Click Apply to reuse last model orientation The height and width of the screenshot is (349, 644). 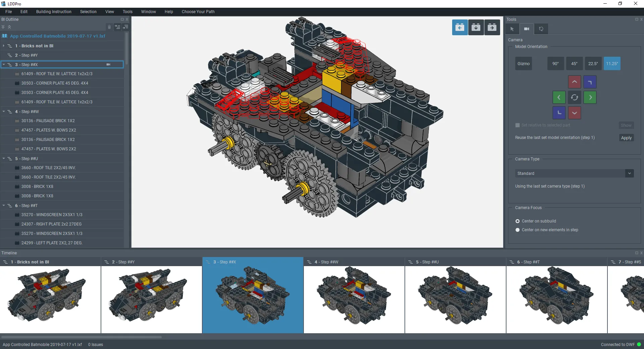pos(626,138)
